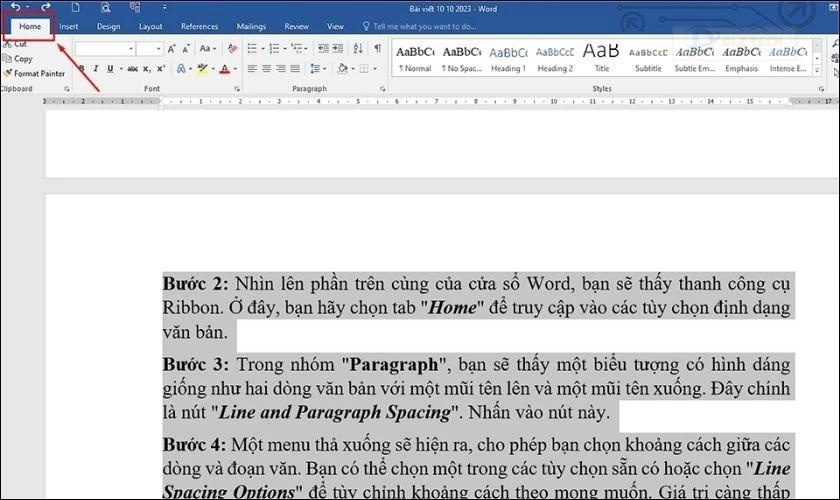Toggle strikethrough formatting
Screen dimensions: 840x500
132,69
